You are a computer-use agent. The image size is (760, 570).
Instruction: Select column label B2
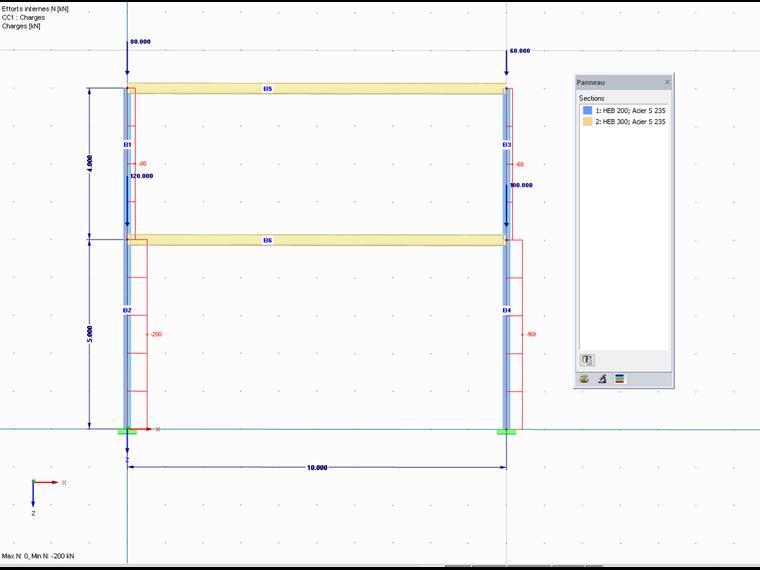(x=127, y=310)
